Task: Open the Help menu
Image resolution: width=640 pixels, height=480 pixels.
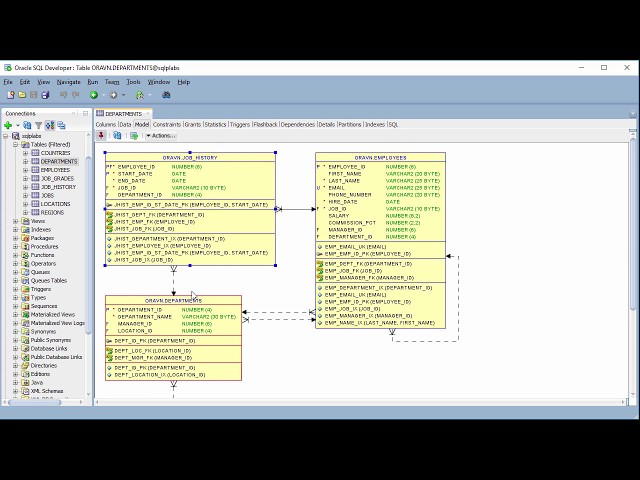Action: click(184, 82)
